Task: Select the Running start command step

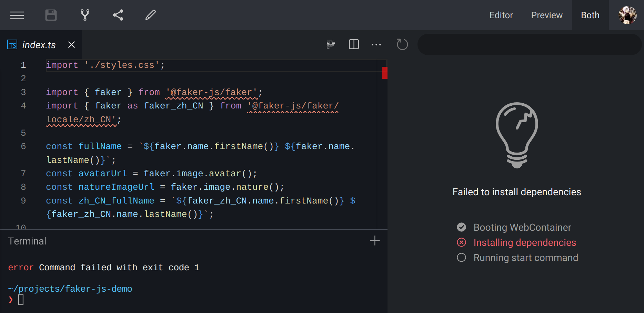Action: (526, 257)
